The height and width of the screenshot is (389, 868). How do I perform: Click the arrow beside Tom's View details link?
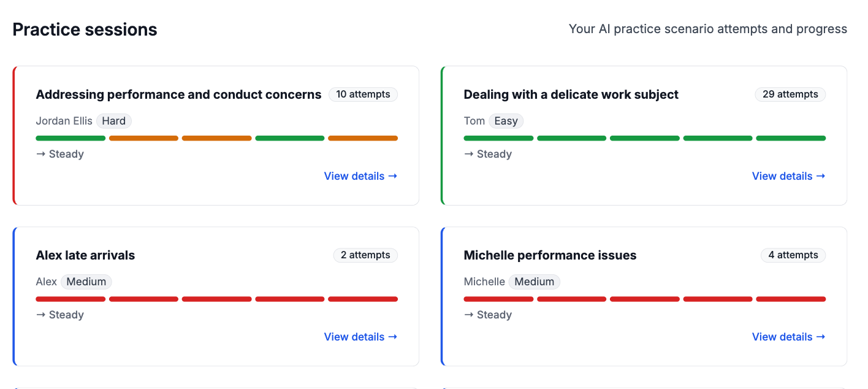(x=821, y=176)
